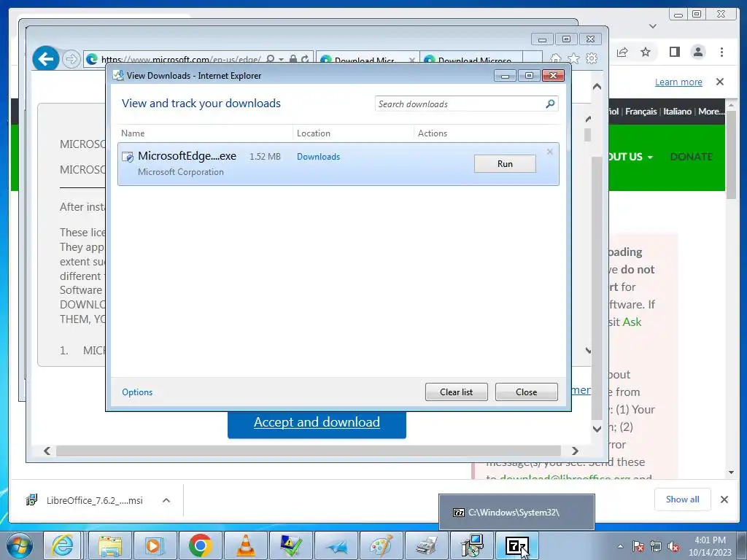Open Internet Explorer from taskbar
This screenshot has width=747, height=560.
(63, 545)
